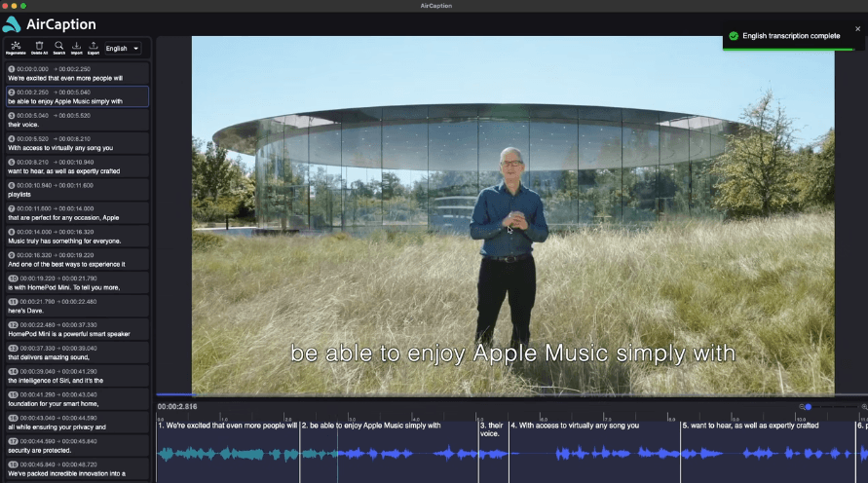The image size is (868, 483).
Task: Select caption 'Music truly has something for everyone.'
Action: click(78, 237)
